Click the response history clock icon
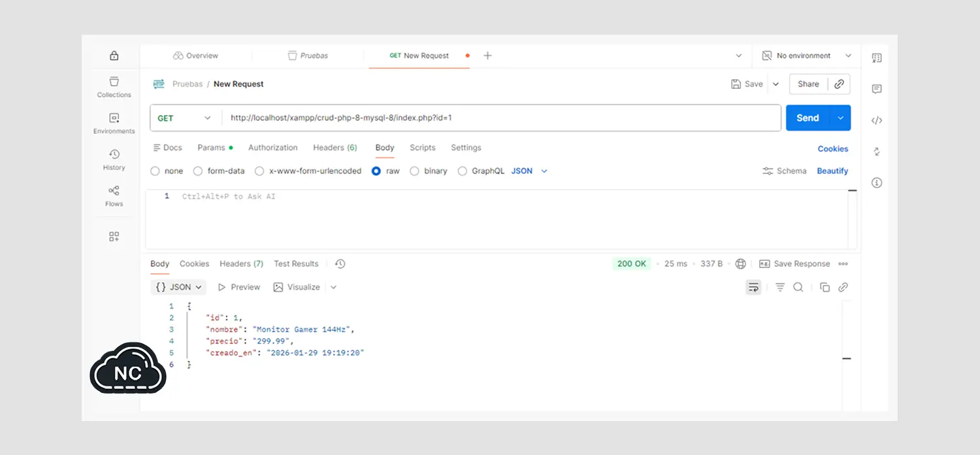The image size is (980, 455). click(340, 264)
